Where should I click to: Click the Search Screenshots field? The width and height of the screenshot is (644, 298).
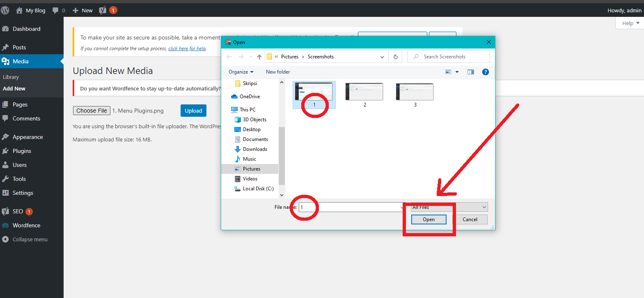click(449, 57)
